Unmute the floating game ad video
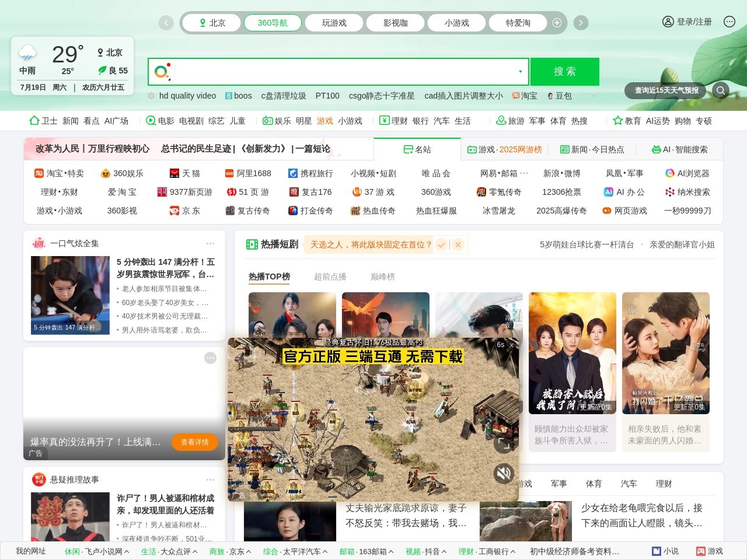 (504, 473)
